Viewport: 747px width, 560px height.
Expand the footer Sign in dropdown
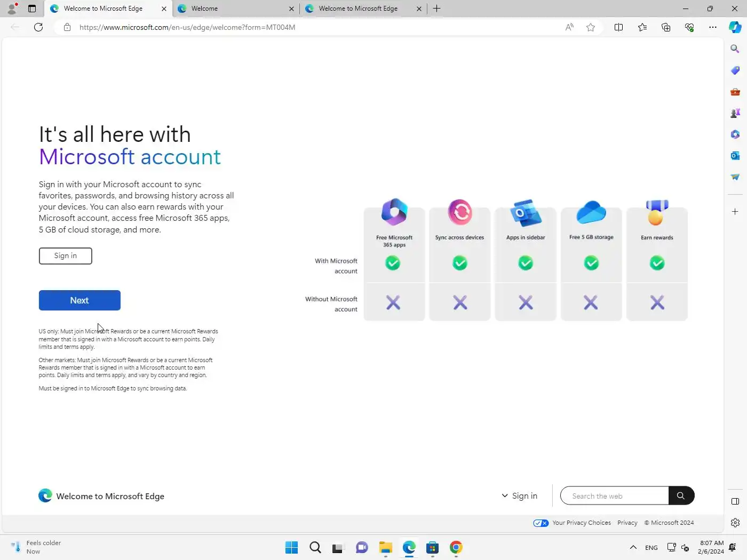(x=519, y=496)
